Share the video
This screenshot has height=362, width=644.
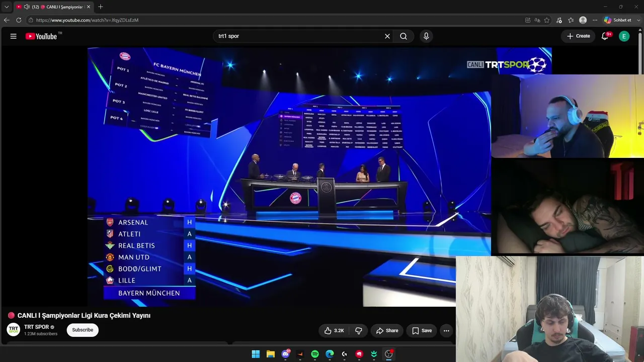coord(387,330)
